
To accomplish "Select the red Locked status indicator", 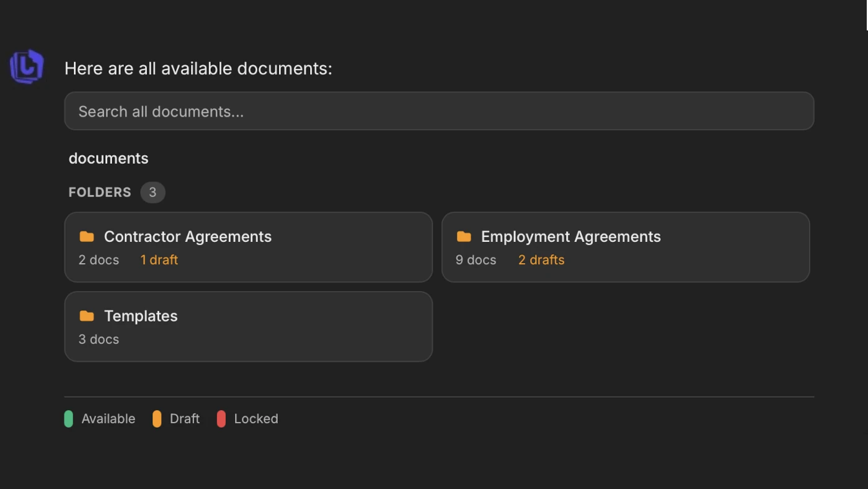I will tap(221, 419).
